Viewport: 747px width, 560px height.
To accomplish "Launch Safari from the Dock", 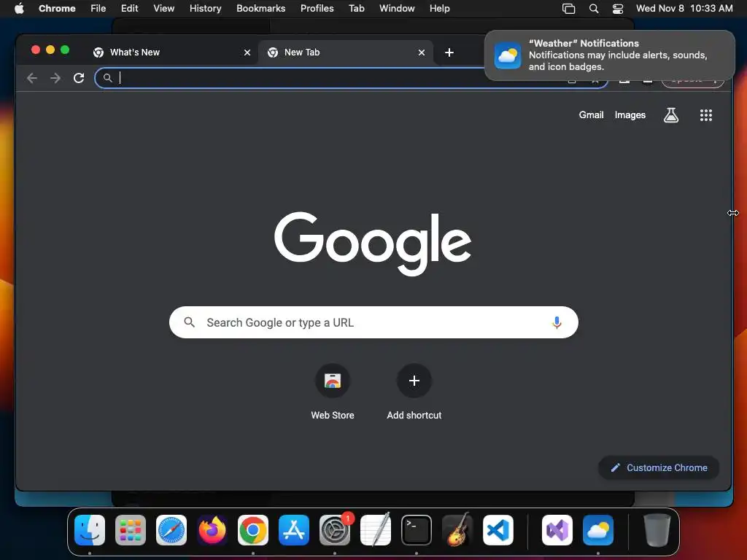I will [x=171, y=529].
